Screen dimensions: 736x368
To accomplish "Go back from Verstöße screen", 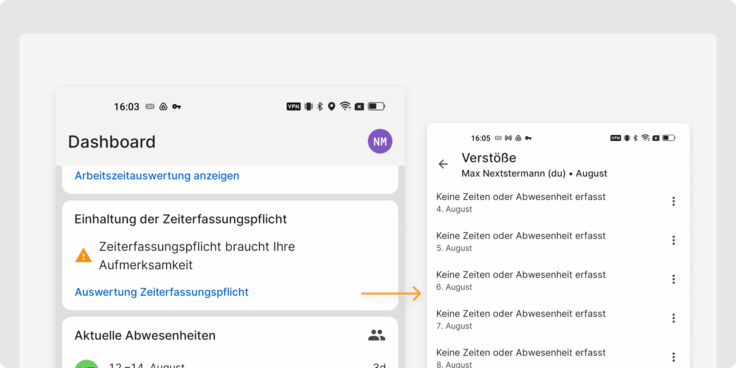I will pos(443,164).
